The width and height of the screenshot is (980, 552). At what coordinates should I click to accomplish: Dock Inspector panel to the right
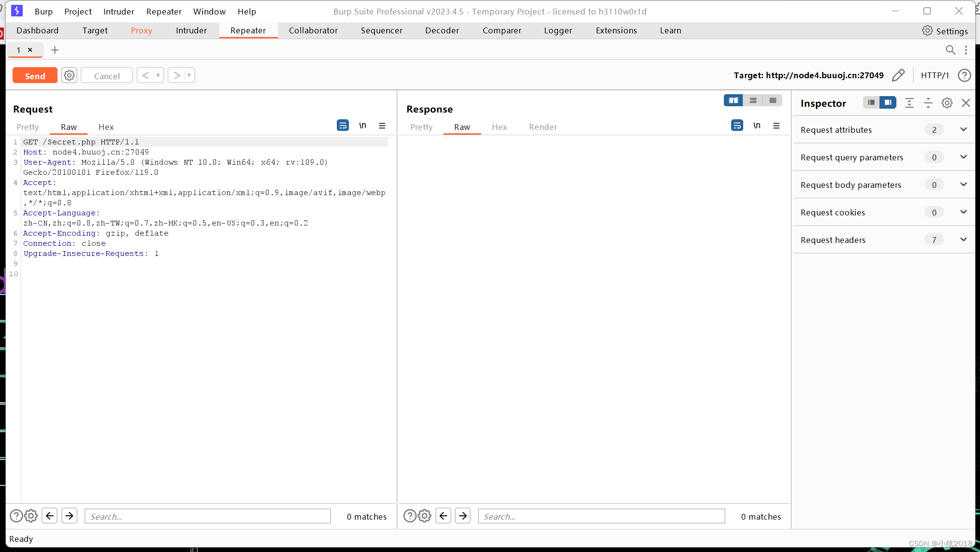coord(888,102)
